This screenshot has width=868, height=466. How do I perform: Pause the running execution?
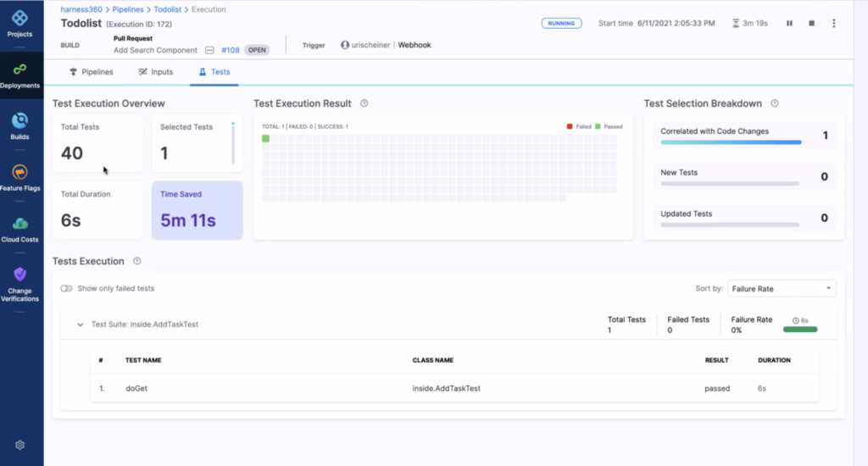789,23
